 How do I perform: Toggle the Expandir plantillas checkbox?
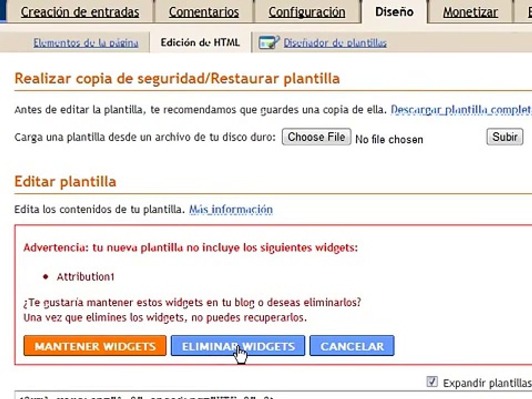(x=432, y=382)
